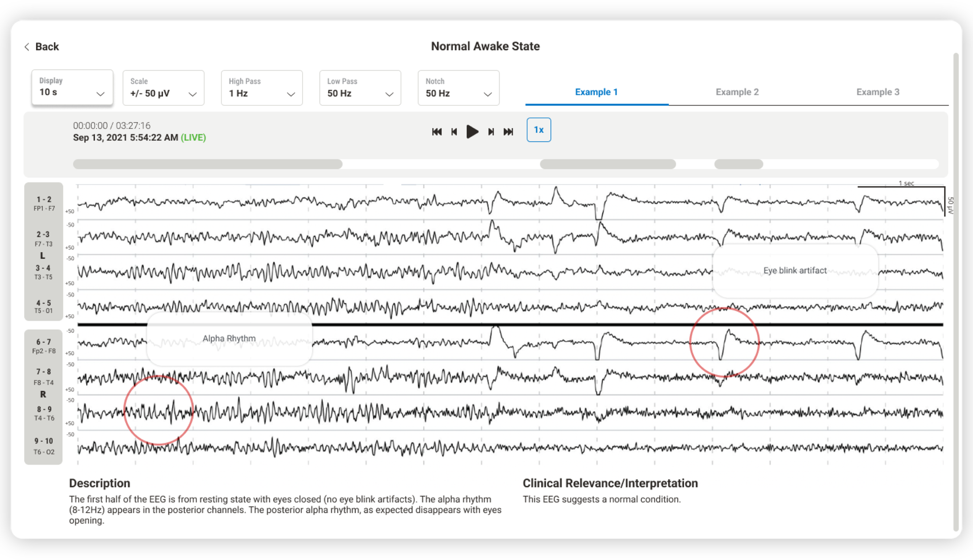The height and width of the screenshot is (560, 973).
Task: Click the Back chevron arrow
Action: 27,47
